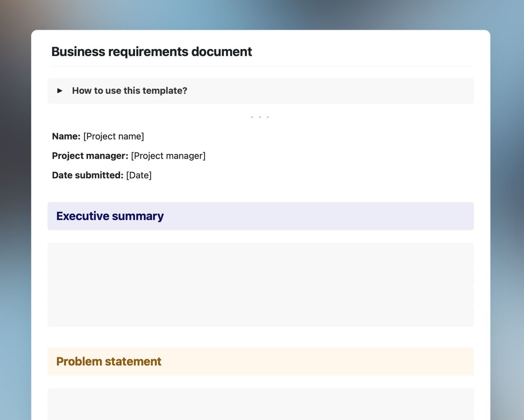The height and width of the screenshot is (420, 524).
Task: Click the divider line beneath the document title
Action: (x=260, y=66)
